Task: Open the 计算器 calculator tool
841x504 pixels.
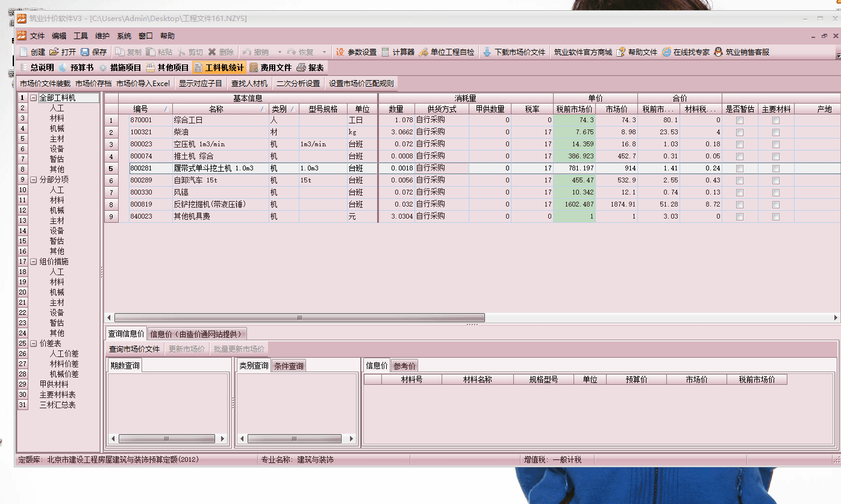Action: pyautogui.click(x=386, y=52)
